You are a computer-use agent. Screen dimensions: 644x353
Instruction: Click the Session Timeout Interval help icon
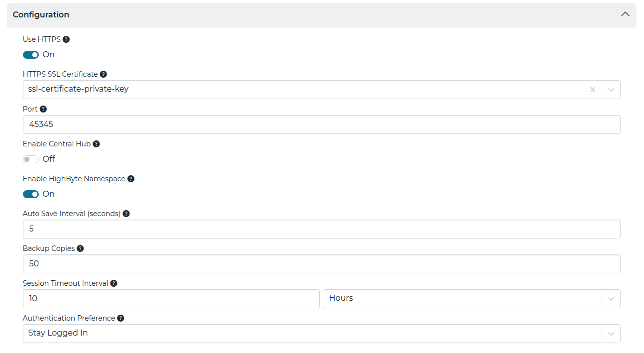point(114,283)
